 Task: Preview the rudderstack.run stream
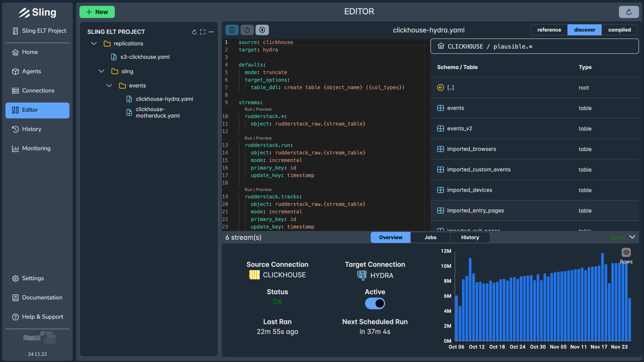[264, 138]
